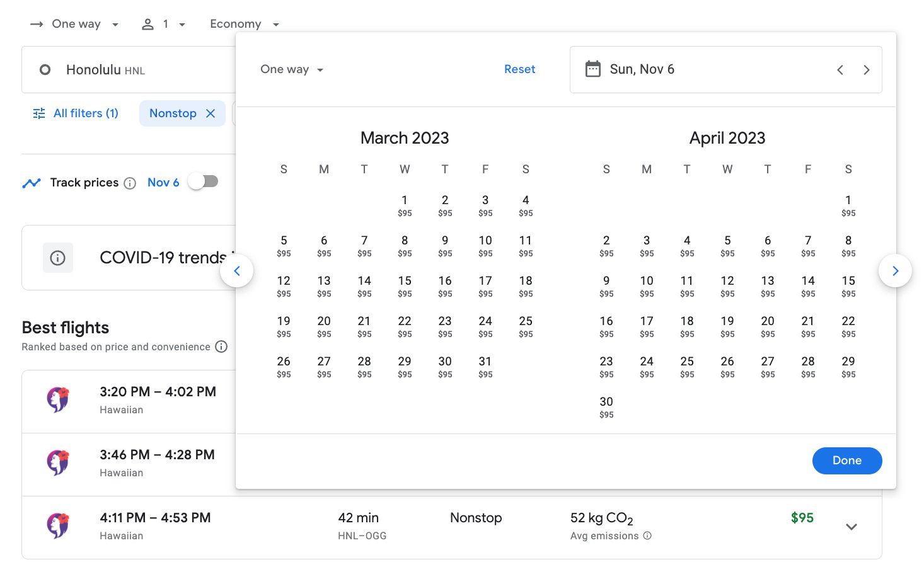Open the One way dropdown inside the calendar popup
The image size is (924, 567).
click(x=291, y=69)
